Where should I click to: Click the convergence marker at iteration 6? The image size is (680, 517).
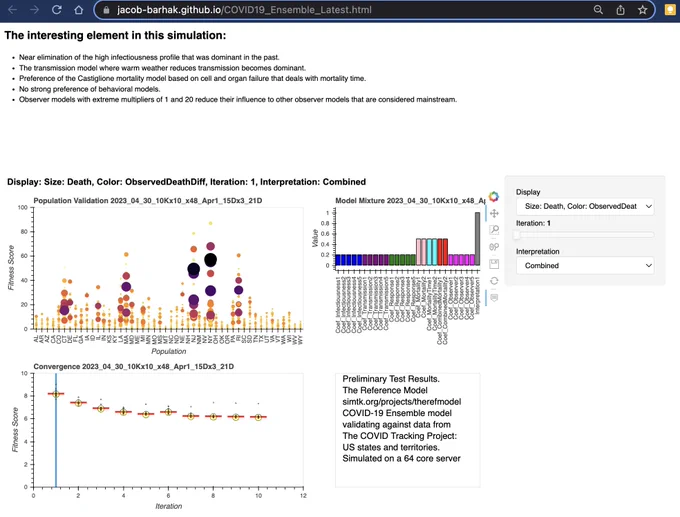[x=168, y=412]
